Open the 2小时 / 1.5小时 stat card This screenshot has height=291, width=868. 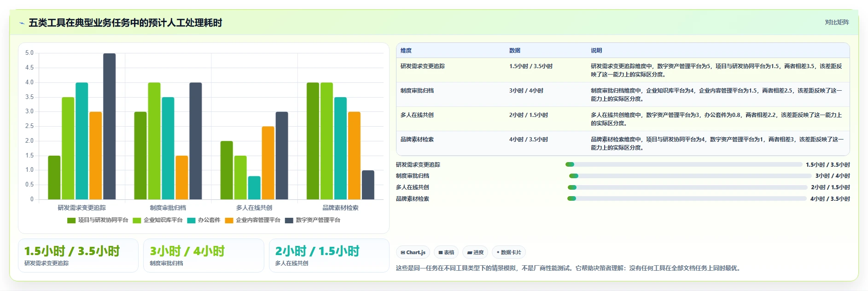pos(329,256)
